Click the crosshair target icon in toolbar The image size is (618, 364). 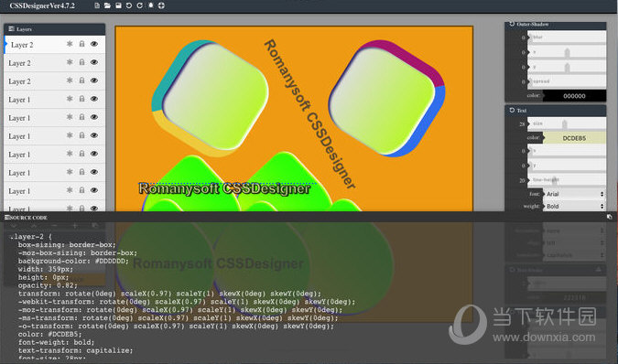click(161, 5)
